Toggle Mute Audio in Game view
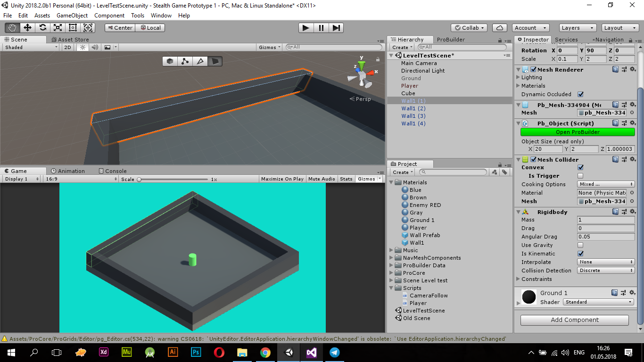This screenshot has height=362, width=644. [322, 179]
